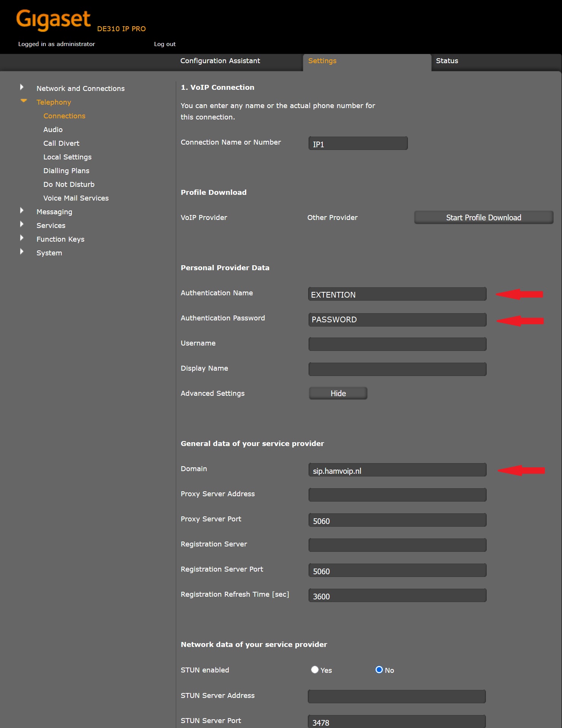Click the Registration Refresh Time field
The image size is (562, 728).
(397, 596)
